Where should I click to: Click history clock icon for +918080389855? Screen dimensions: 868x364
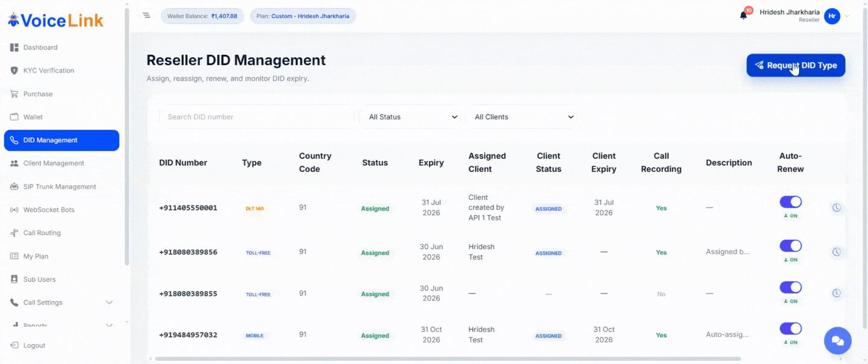pyautogui.click(x=837, y=293)
